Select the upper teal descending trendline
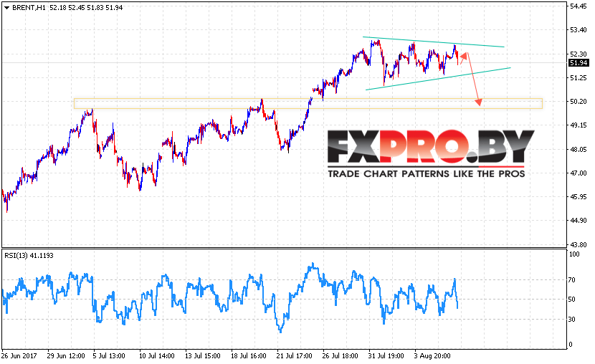595x364 pixels. [x=434, y=42]
